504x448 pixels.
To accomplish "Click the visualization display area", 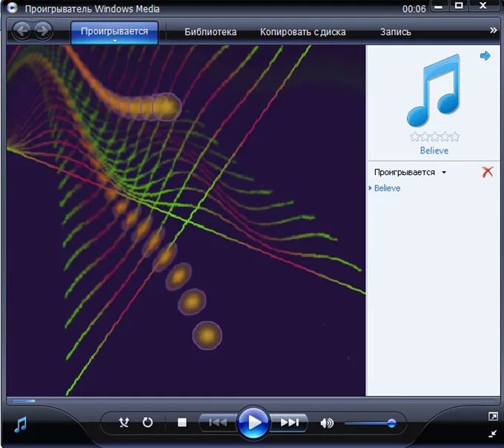I will coord(186,220).
